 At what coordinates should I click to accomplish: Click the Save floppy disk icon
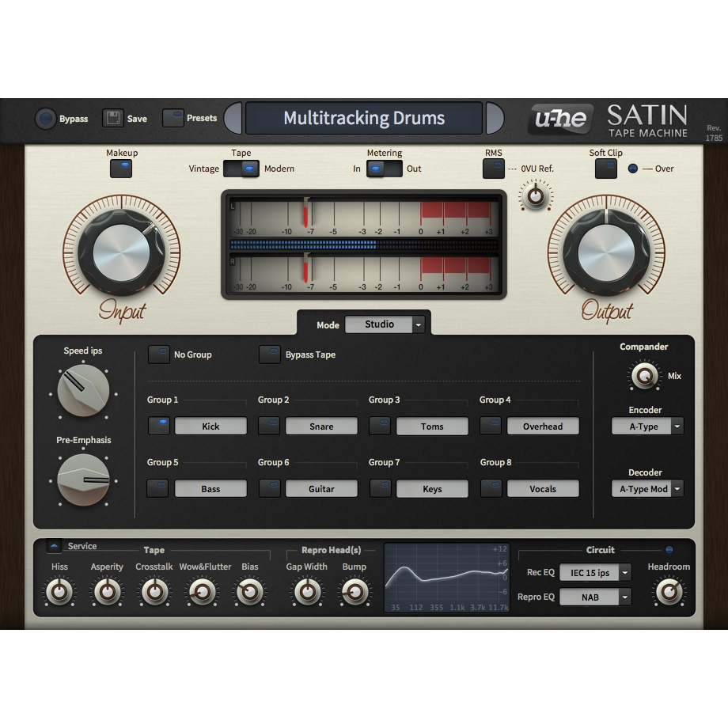pyautogui.click(x=113, y=119)
